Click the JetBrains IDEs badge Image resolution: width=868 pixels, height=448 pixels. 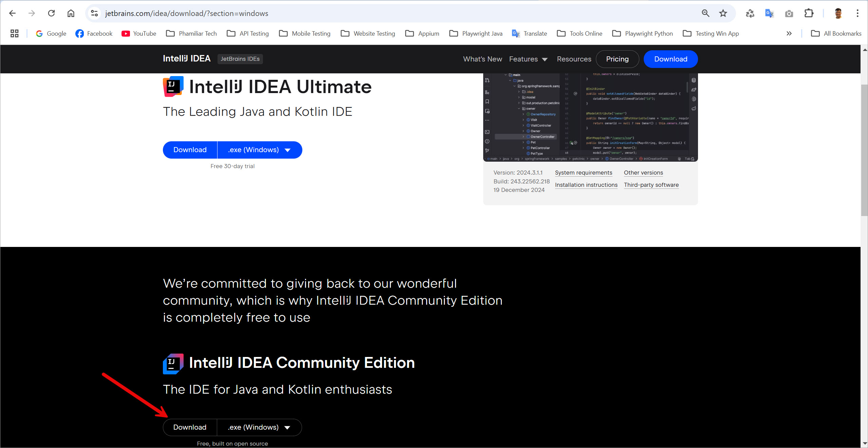[x=240, y=59]
